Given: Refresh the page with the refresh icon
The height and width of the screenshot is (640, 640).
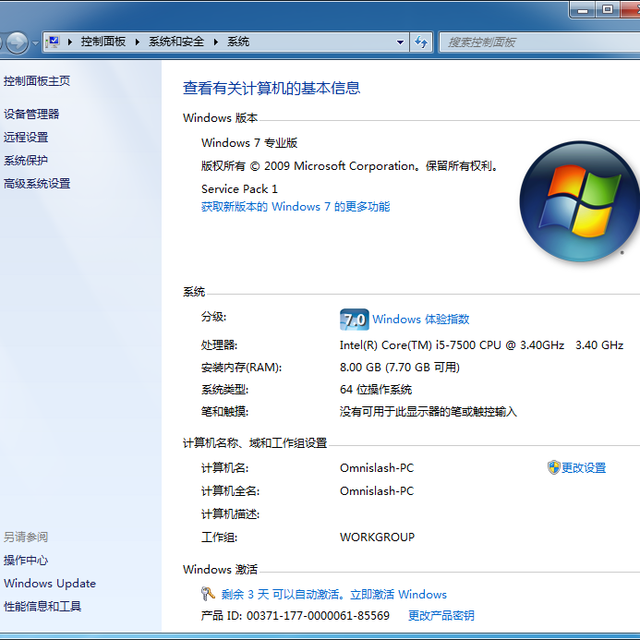Looking at the screenshot, I should coord(421,42).
